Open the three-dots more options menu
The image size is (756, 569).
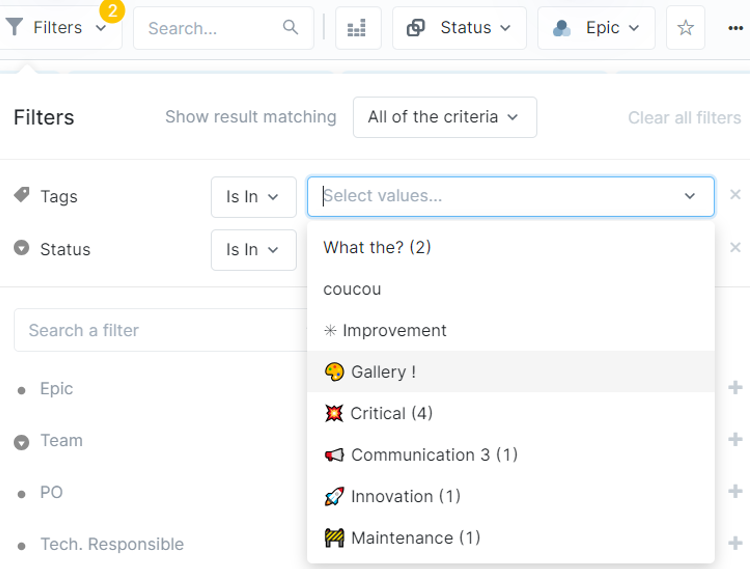tap(735, 28)
